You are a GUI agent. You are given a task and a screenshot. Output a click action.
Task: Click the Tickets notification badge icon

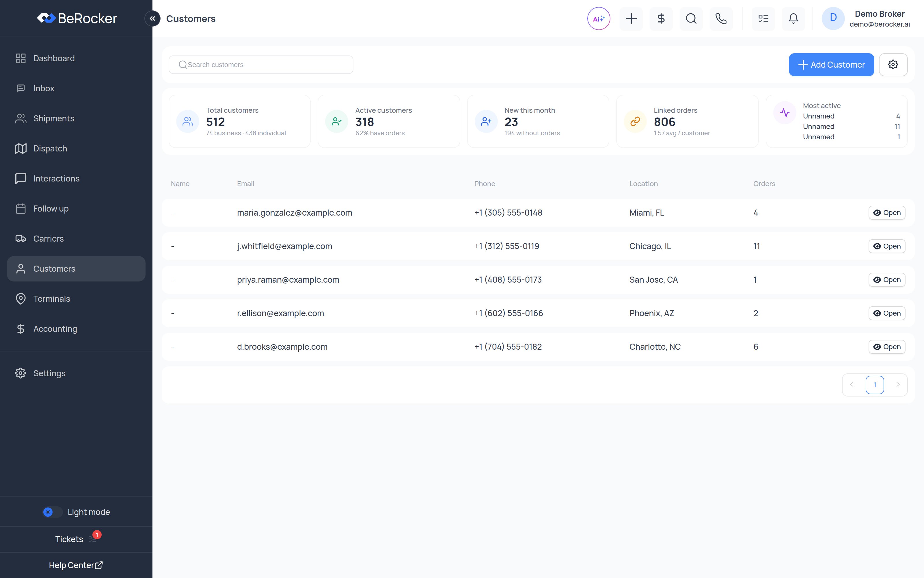[97, 535]
